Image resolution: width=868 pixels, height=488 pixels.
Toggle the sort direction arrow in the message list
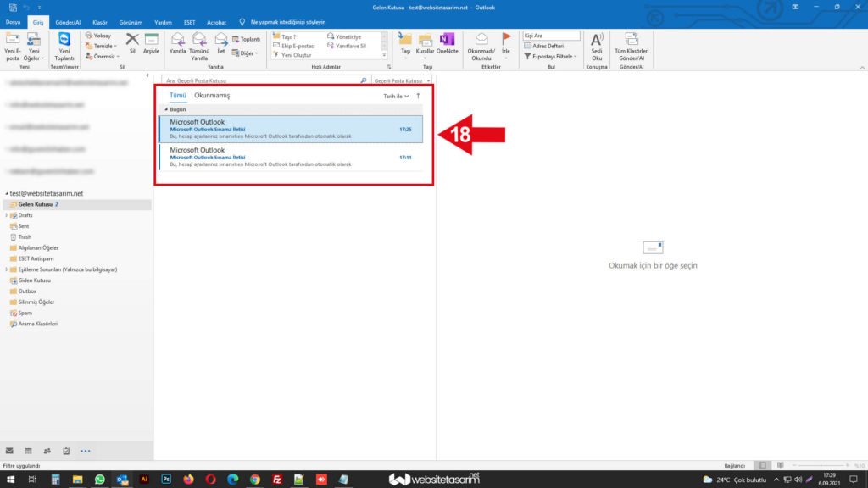pyautogui.click(x=418, y=96)
